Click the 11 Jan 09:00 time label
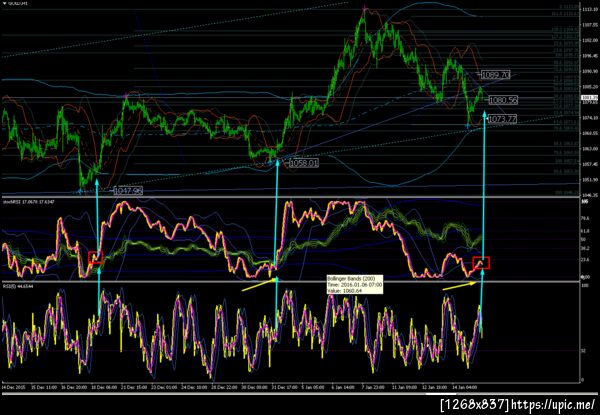Viewport: 600px width, 415px height. click(404, 387)
